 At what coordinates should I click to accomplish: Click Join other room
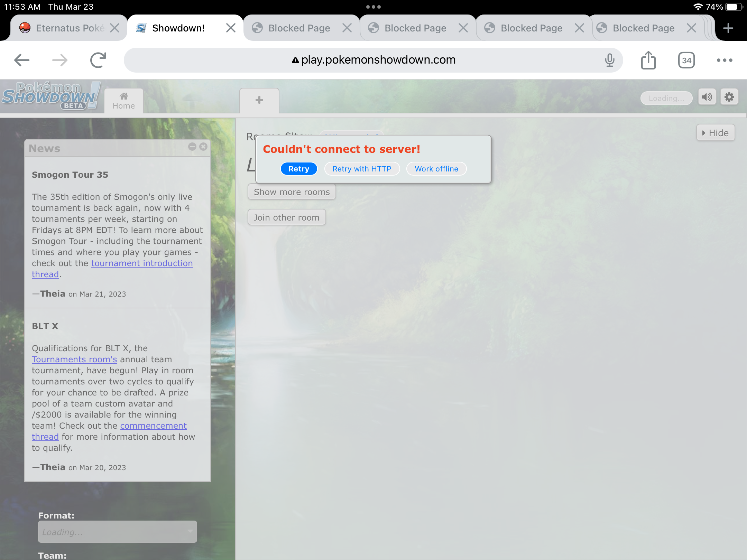pos(287,217)
